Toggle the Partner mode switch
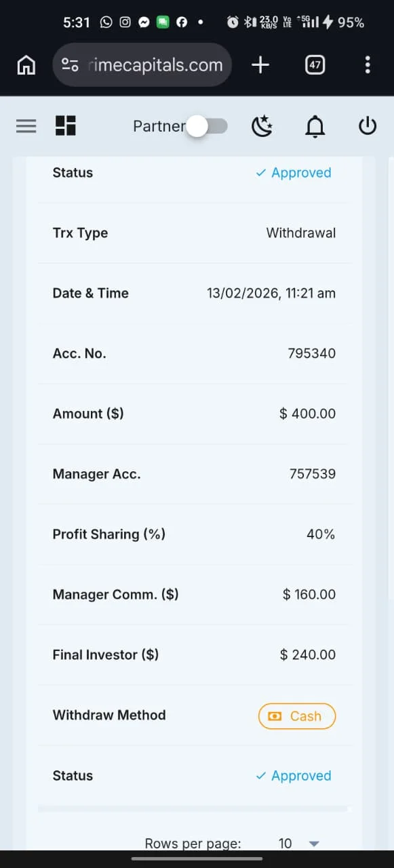Viewport: 394px width, 868px height. click(206, 126)
